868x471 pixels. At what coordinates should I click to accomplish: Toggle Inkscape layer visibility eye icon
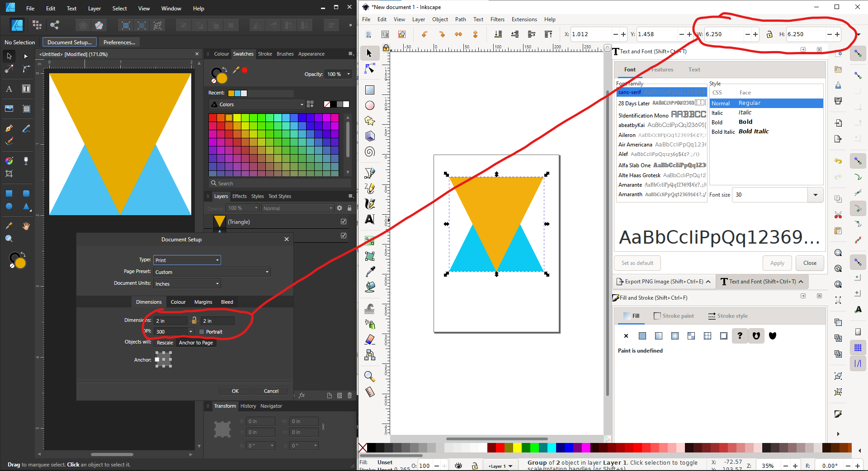click(x=458, y=466)
